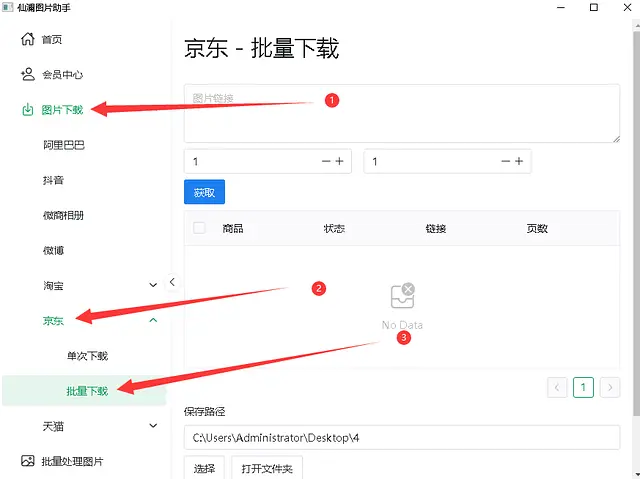
Task: Open 阿里巴巴 in the sidebar
Action: pyautogui.click(x=64, y=145)
